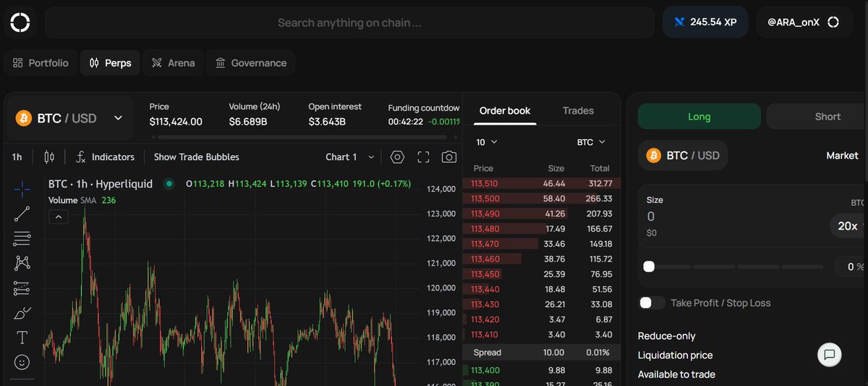Screen dimensions: 868x386
Task: Open the Market order type selector
Action: 843,156
